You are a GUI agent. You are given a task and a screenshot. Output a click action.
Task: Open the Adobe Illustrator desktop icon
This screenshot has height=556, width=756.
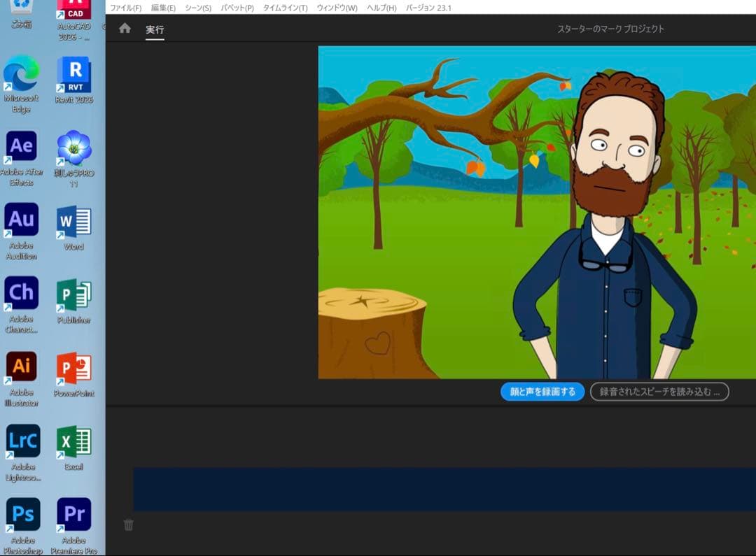[x=22, y=366]
